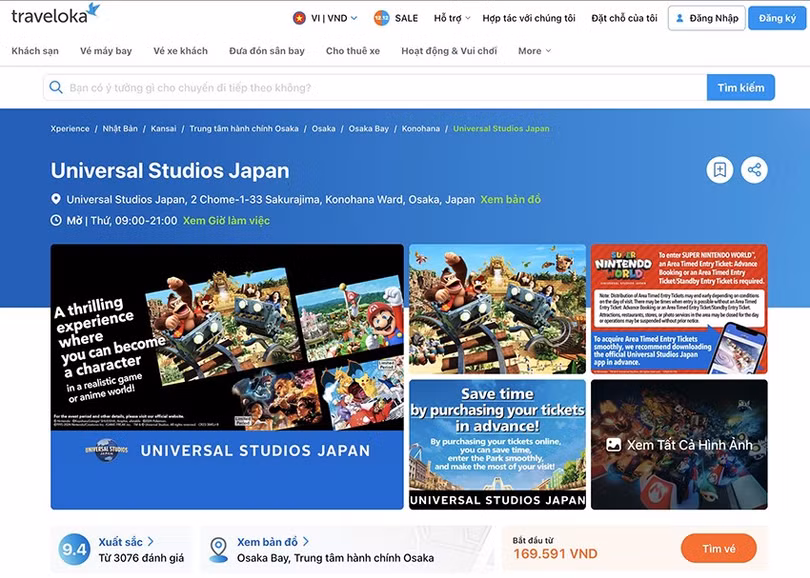
Task: Click the location pin beside the address
Action: pos(56,199)
